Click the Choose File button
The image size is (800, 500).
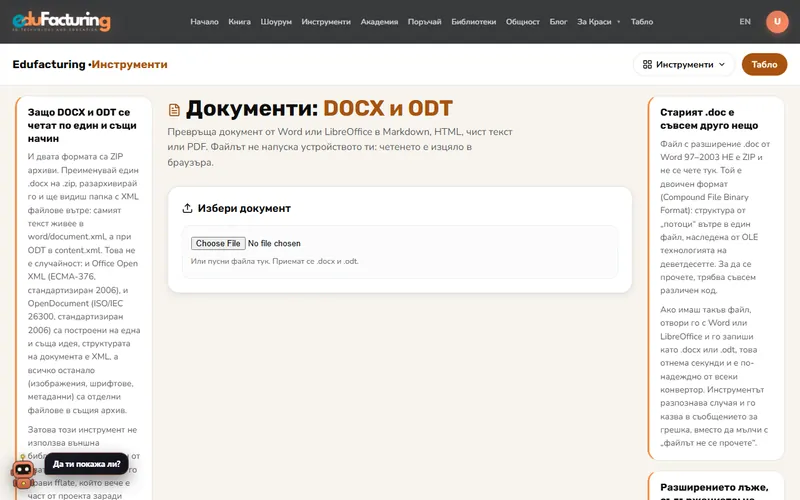(218, 243)
